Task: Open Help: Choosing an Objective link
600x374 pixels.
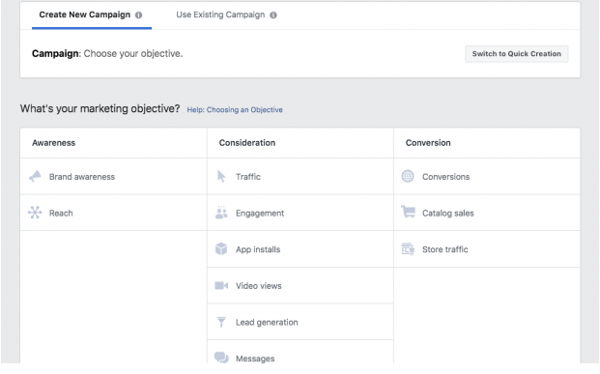Action: pyautogui.click(x=235, y=110)
